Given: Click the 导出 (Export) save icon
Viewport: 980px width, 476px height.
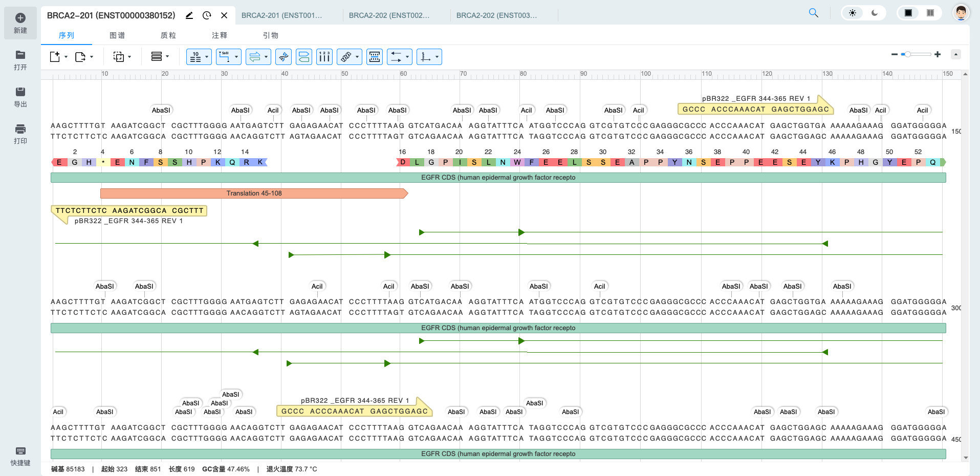Looking at the screenshot, I should 20,92.
